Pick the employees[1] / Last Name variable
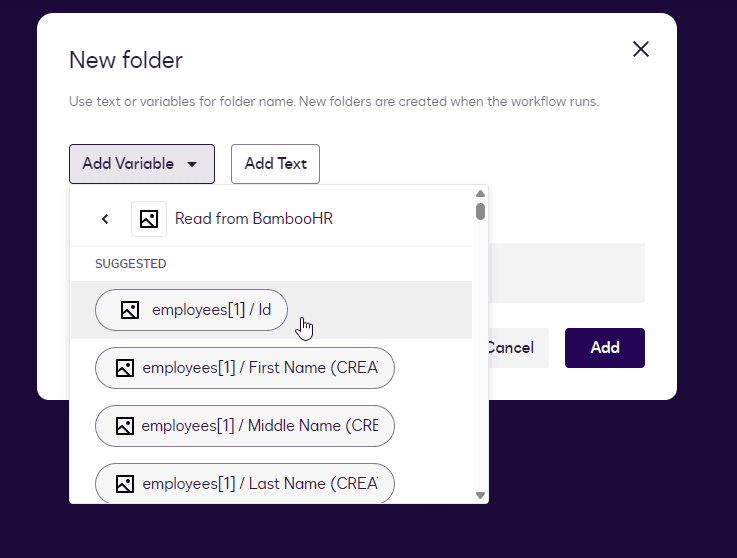This screenshot has height=558, width=737. [x=259, y=484]
